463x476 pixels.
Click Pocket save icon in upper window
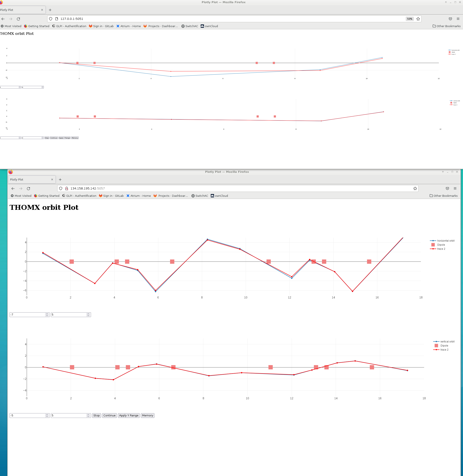click(450, 19)
